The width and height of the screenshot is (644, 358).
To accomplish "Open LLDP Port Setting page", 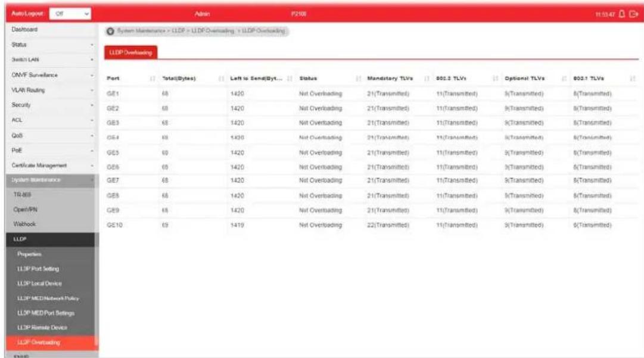I will click(50, 269).
